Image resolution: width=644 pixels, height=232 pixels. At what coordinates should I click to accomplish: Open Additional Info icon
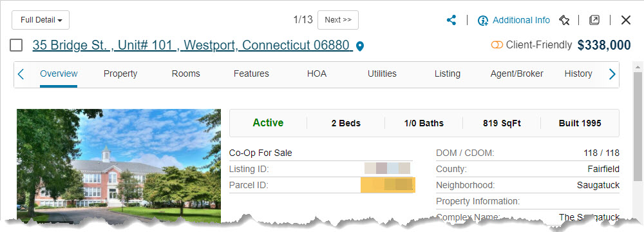(x=482, y=21)
